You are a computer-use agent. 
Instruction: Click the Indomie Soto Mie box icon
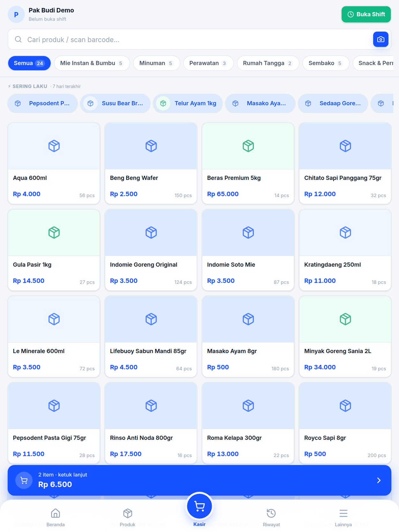point(248,233)
